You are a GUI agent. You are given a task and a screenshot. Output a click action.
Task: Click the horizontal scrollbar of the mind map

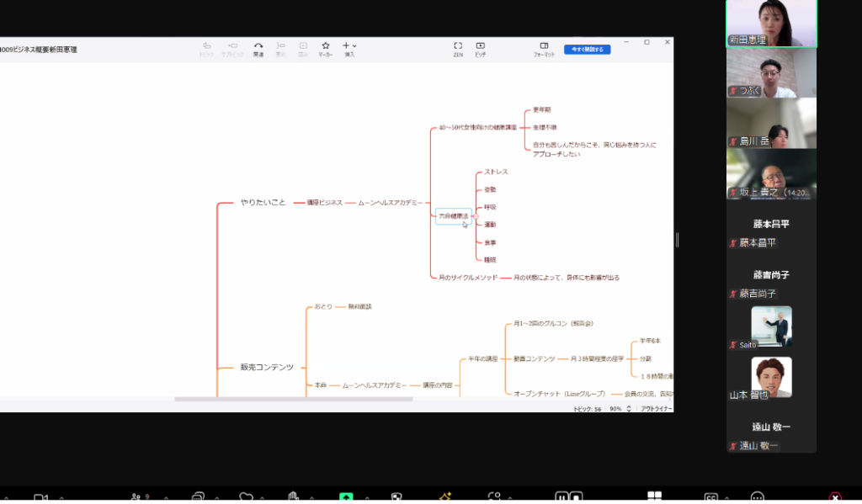click(x=293, y=399)
